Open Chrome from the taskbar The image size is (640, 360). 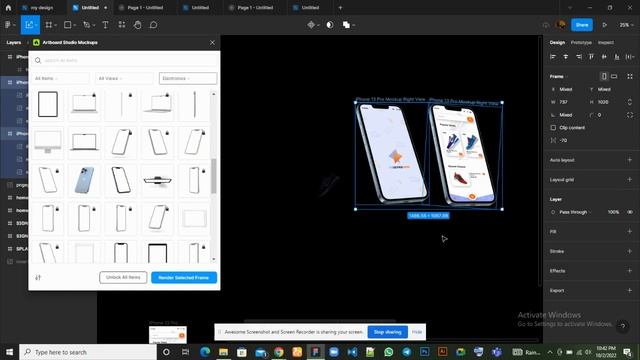pos(279,352)
